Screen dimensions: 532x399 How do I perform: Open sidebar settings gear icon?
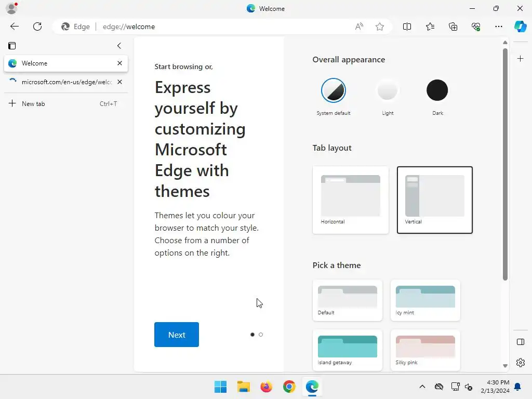pos(520,363)
